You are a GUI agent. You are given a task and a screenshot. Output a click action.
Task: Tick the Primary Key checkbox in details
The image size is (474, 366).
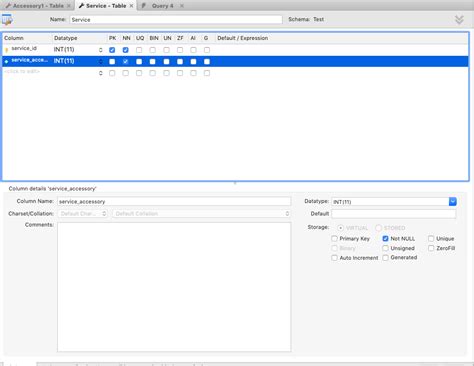[334, 239]
